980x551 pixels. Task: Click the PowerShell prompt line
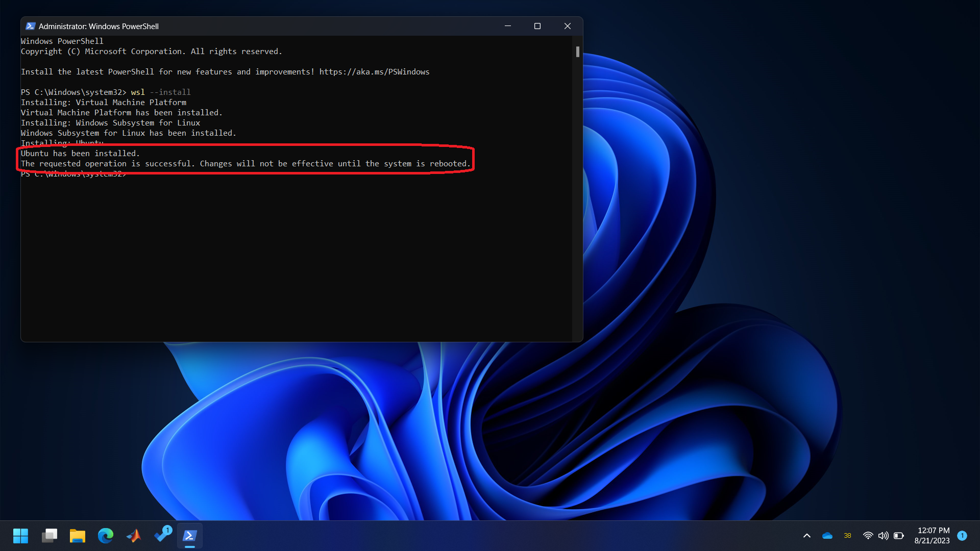tap(74, 174)
